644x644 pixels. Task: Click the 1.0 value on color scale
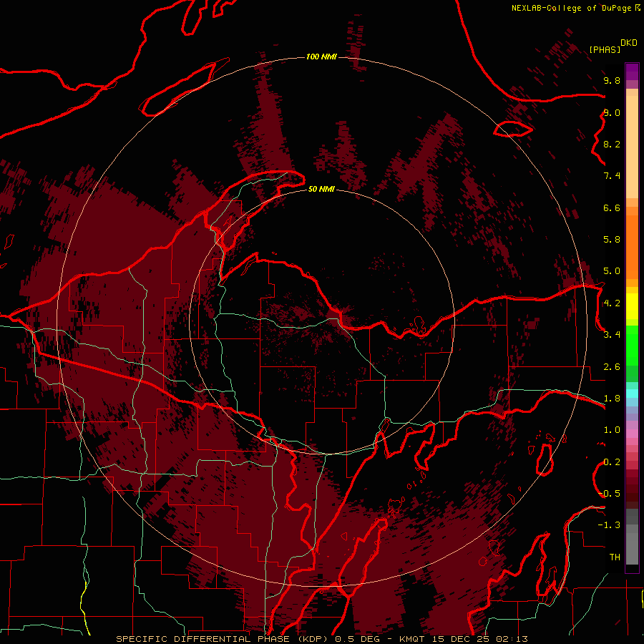click(x=612, y=430)
